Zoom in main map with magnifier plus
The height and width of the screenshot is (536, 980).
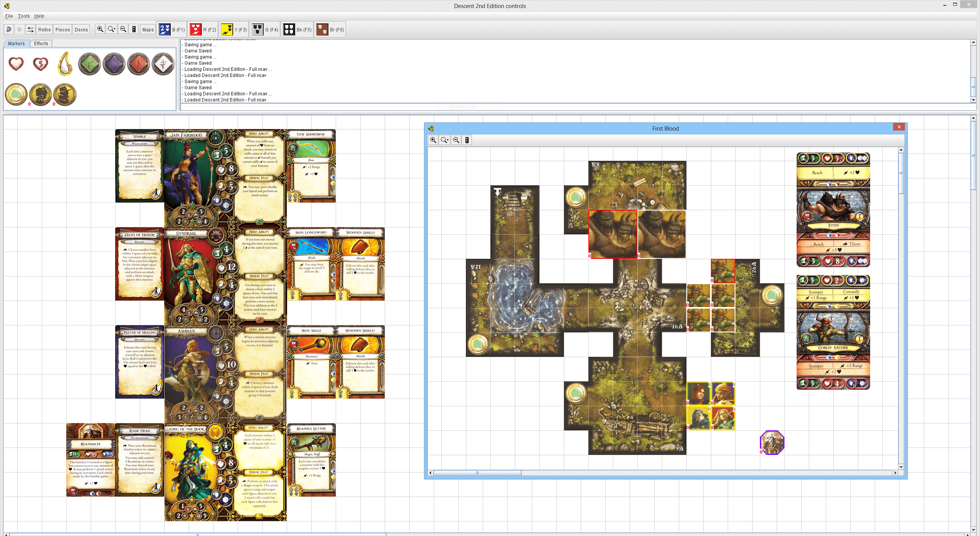pyautogui.click(x=100, y=29)
